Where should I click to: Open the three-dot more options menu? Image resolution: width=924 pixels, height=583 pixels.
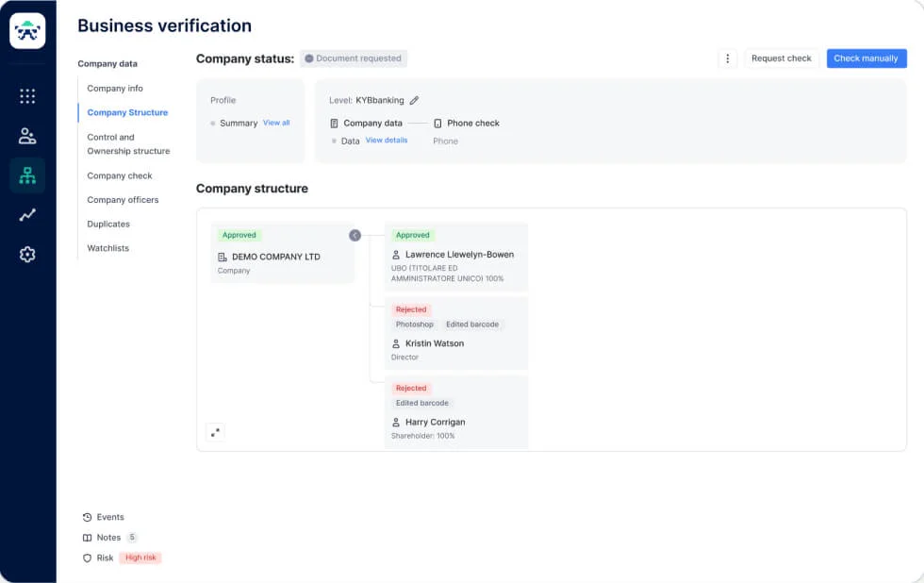tap(727, 58)
